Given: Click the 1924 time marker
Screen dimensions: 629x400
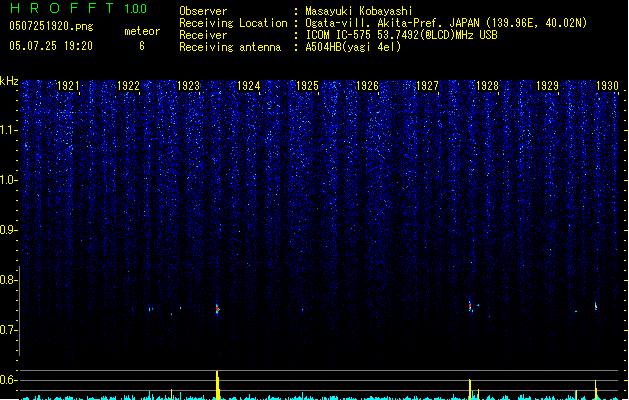Looking at the screenshot, I should pyautogui.click(x=248, y=86).
